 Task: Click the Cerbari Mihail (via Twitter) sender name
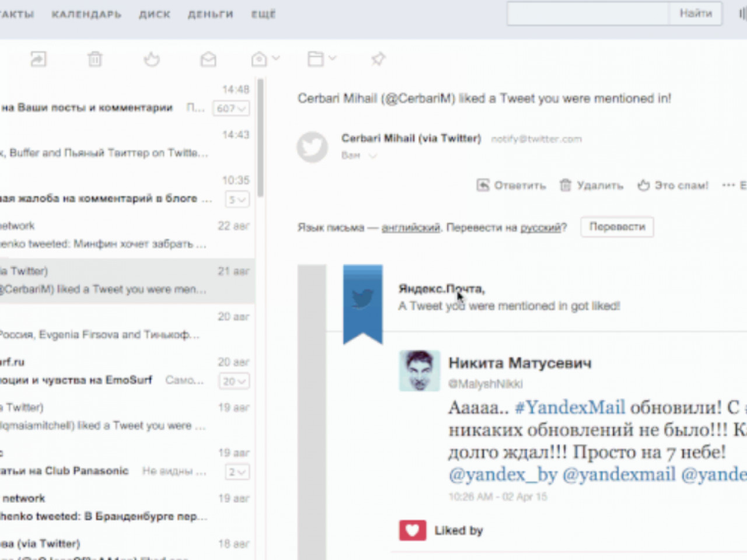click(411, 138)
